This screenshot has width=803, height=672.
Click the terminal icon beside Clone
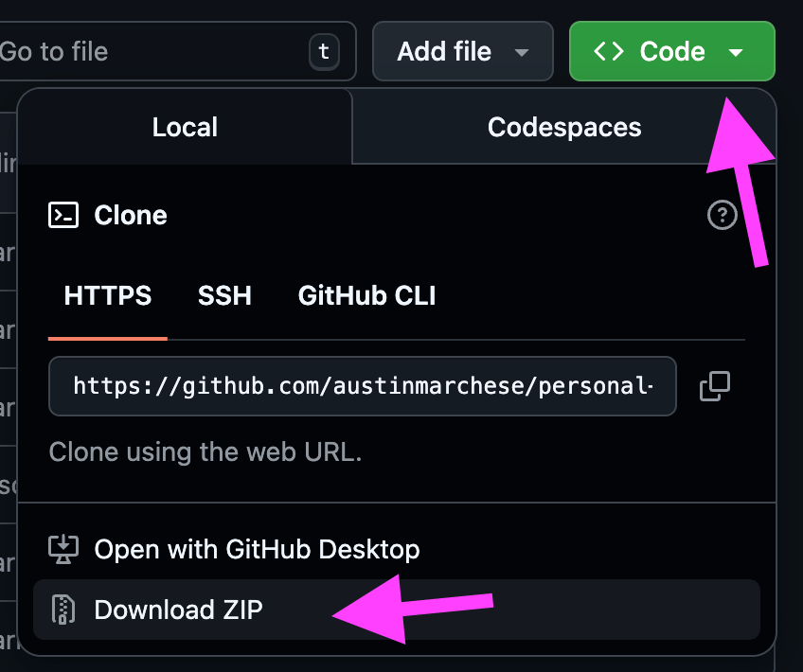click(x=63, y=215)
